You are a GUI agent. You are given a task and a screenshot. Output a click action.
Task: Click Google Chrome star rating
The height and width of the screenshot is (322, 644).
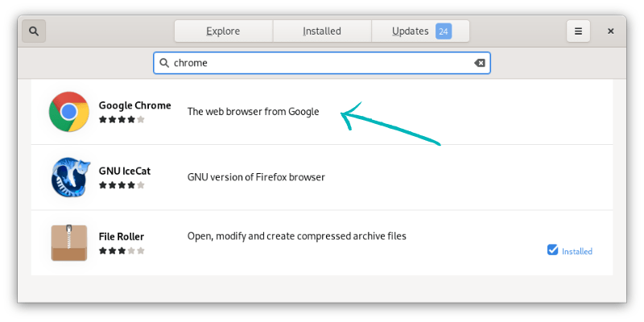point(122,119)
